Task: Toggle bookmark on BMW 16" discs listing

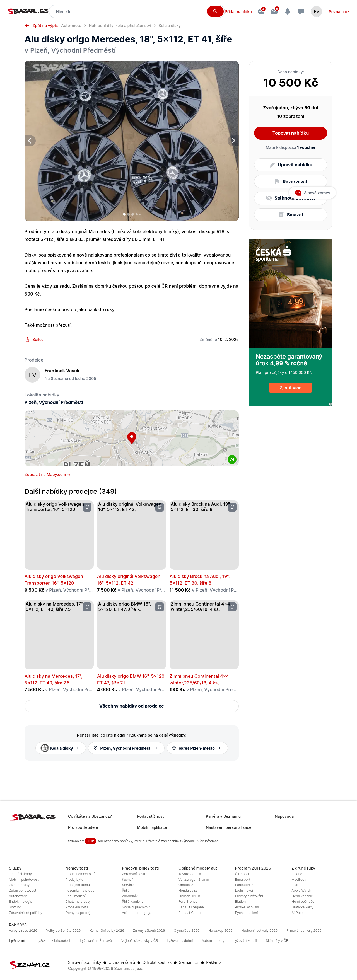Action: click(160, 607)
